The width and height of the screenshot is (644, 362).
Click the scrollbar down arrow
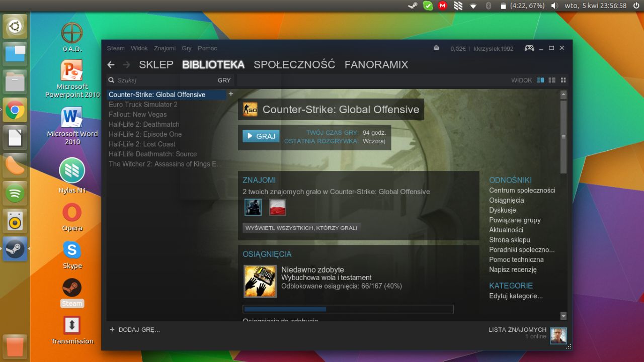click(563, 316)
